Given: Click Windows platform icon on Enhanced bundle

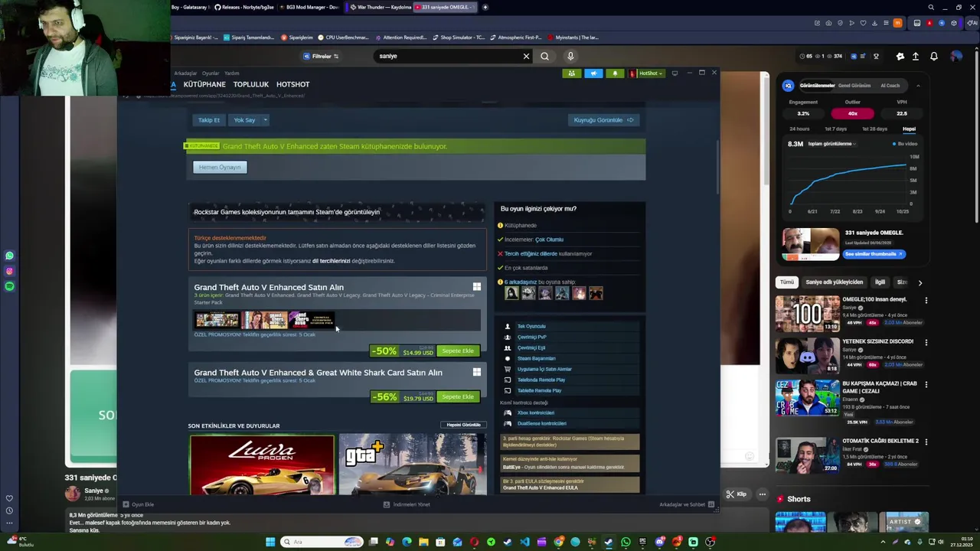Looking at the screenshot, I should coord(477,287).
